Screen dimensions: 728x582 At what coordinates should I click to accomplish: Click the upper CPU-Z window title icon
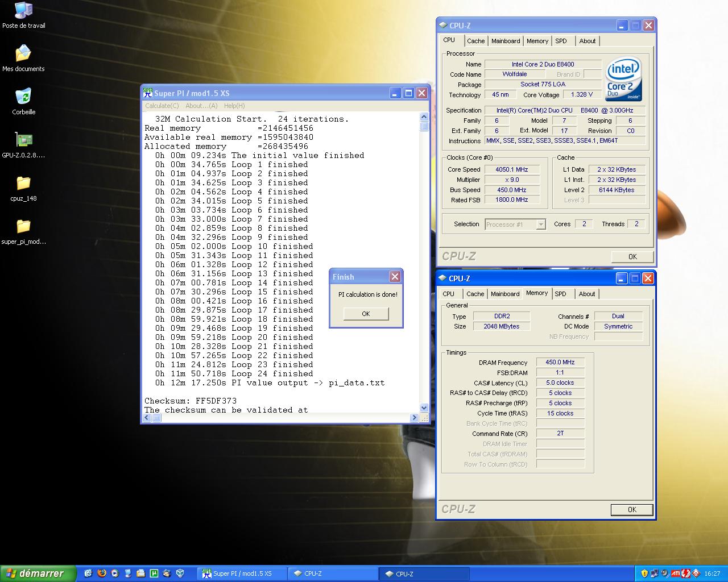443,25
